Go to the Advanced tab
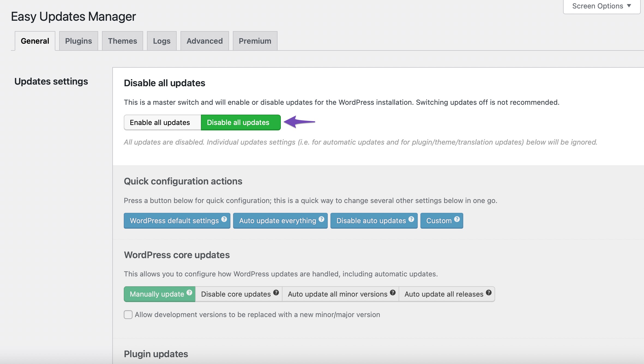This screenshot has height=364, width=644. (204, 41)
